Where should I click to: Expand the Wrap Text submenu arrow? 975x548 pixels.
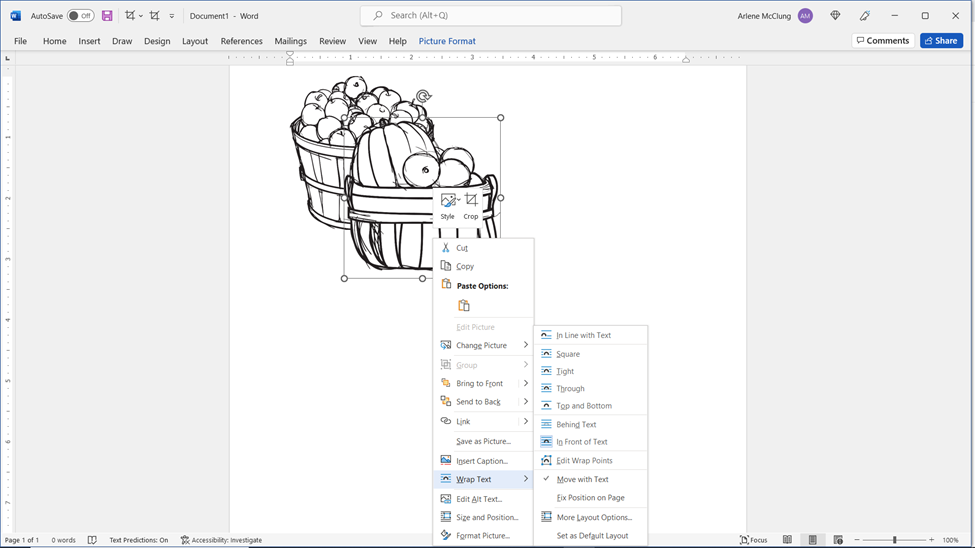[x=525, y=478]
